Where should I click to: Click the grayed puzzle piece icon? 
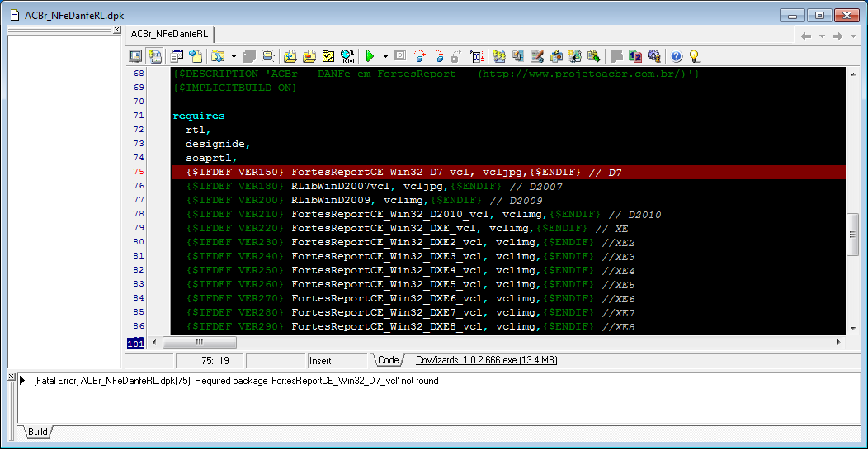pyautogui.click(x=616, y=56)
